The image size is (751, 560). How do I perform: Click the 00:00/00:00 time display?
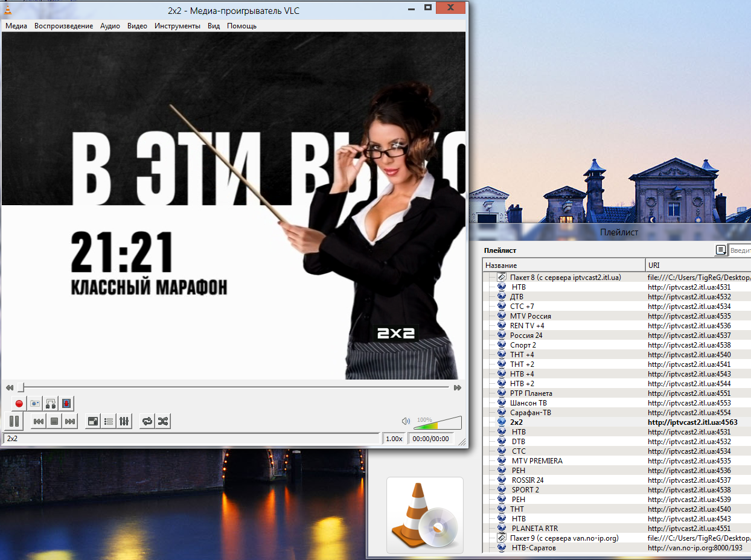(430, 439)
